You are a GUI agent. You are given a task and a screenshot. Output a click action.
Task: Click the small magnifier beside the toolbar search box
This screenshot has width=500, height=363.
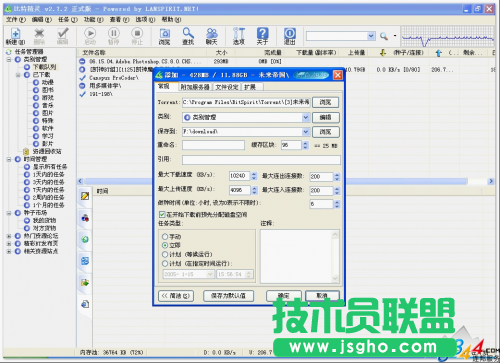[x=384, y=36]
